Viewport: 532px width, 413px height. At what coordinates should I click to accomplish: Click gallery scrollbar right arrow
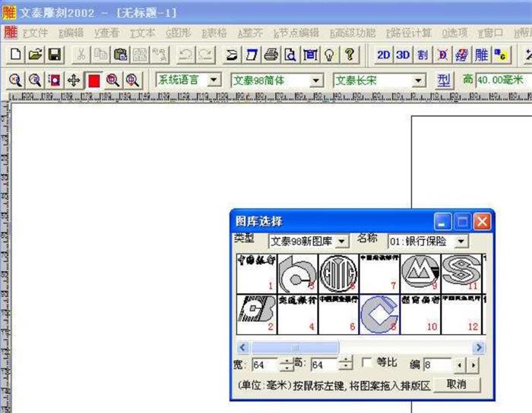[x=479, y=347]
